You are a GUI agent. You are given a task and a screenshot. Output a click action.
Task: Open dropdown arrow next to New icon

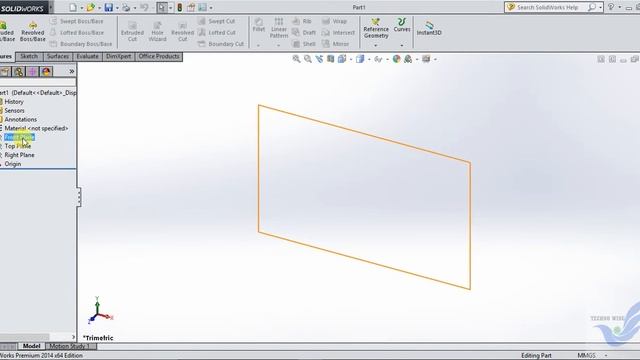(x=81, y=8)
